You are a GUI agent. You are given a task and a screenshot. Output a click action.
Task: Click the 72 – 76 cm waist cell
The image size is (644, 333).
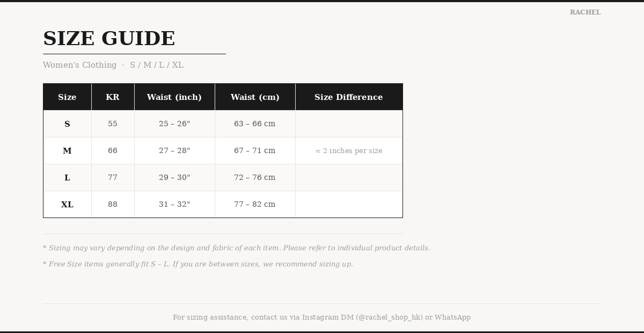pyautogui.click(x=255, y=178)
